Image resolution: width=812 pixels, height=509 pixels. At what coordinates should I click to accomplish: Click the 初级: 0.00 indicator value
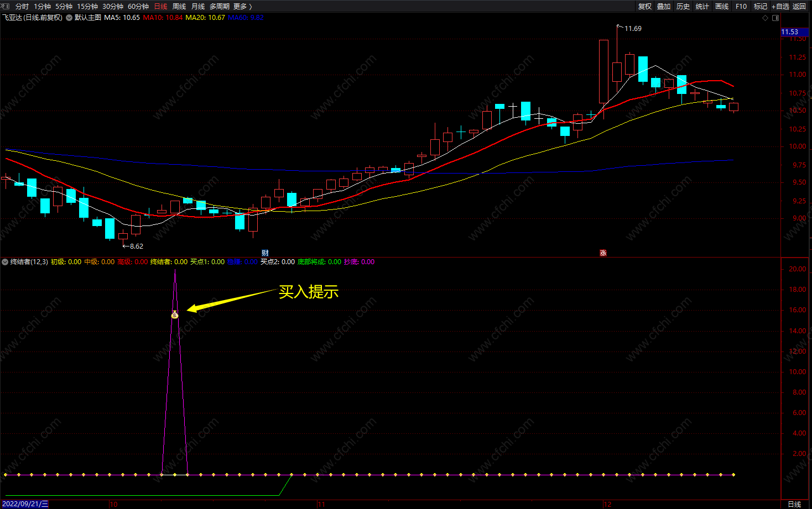point(66,262)
